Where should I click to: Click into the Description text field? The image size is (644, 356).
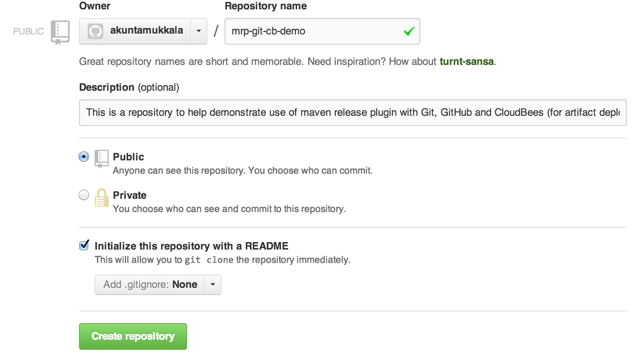tap(353, 113)
